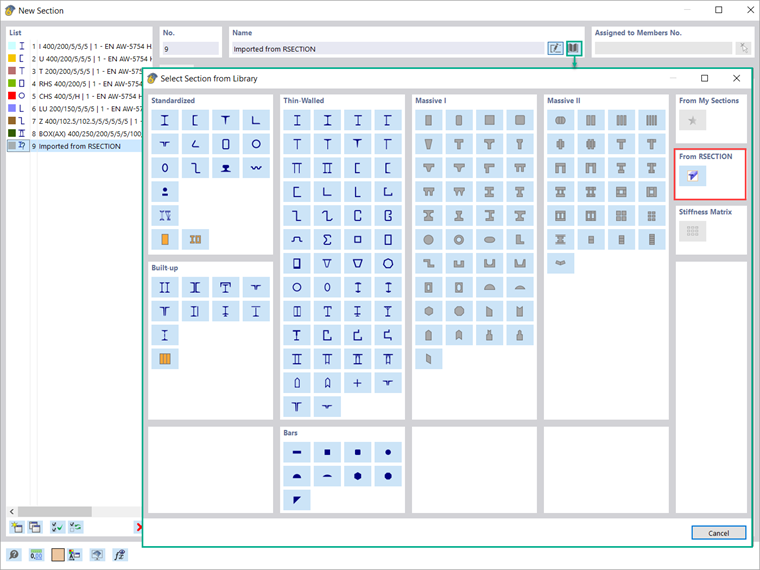
Task: Copy section with duplicate windows icon
Action: coord(35,527)
